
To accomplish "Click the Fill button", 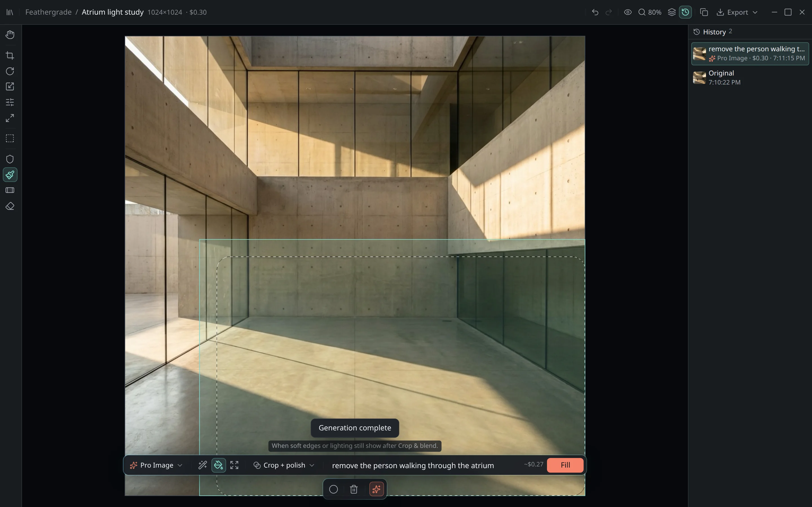I will pos(565,465).
